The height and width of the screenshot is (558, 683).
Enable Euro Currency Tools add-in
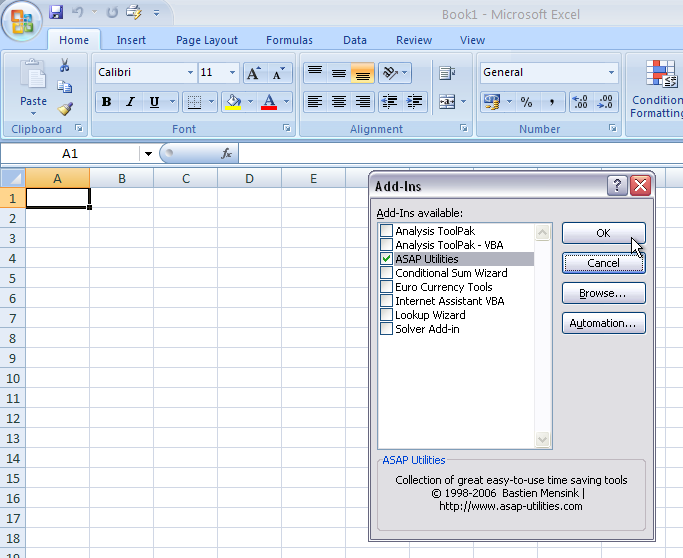point(386,287)
